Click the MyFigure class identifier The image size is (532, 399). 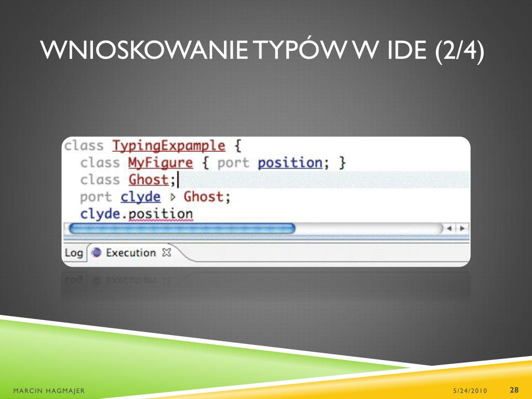point(161,163)
